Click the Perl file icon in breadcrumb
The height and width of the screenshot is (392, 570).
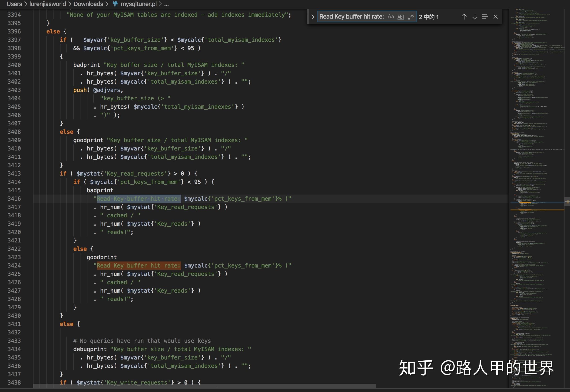[115, 4]
